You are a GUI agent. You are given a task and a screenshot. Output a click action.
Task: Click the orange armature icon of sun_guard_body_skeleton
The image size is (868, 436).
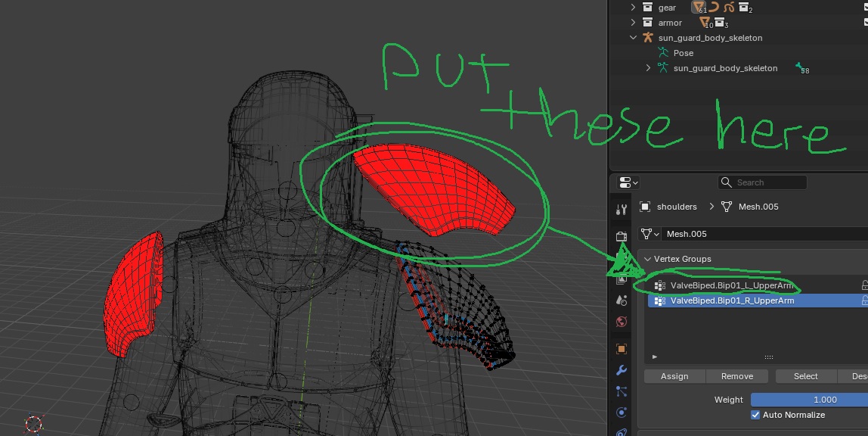[x=647, y=38]
